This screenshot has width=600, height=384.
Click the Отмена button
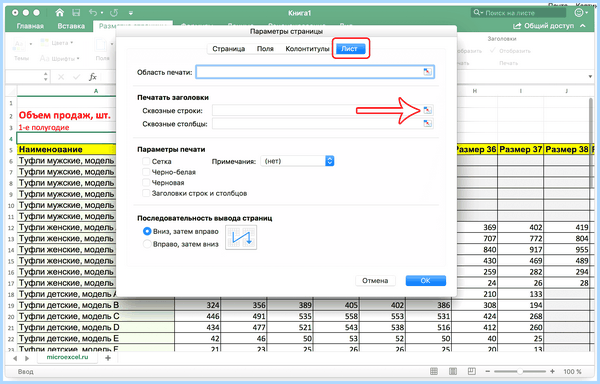(x=375, y=280)
